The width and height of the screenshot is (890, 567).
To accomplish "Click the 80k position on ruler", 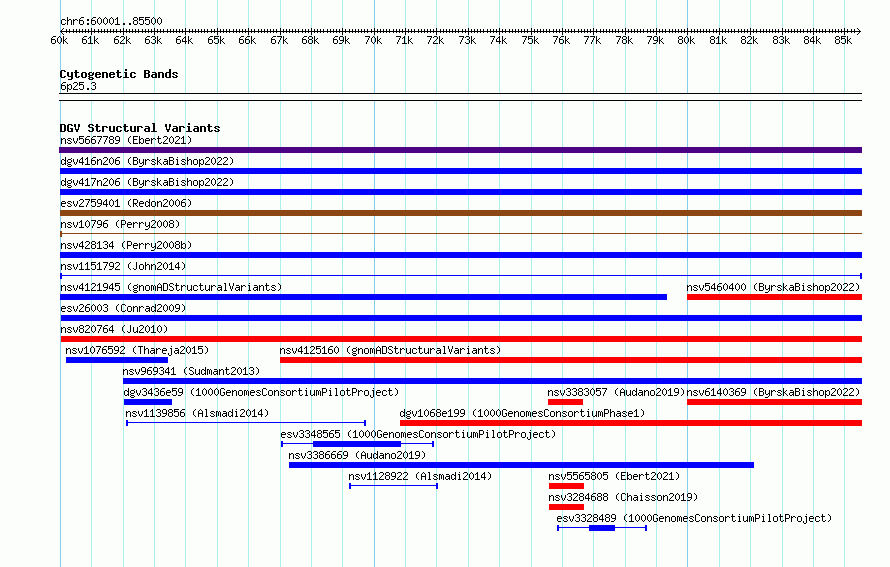I will coord(686,40).
